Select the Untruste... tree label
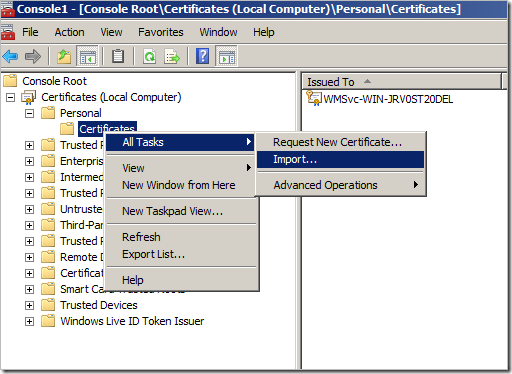The height and width of the screenshot is (374, 512). (x=81, y=209)
